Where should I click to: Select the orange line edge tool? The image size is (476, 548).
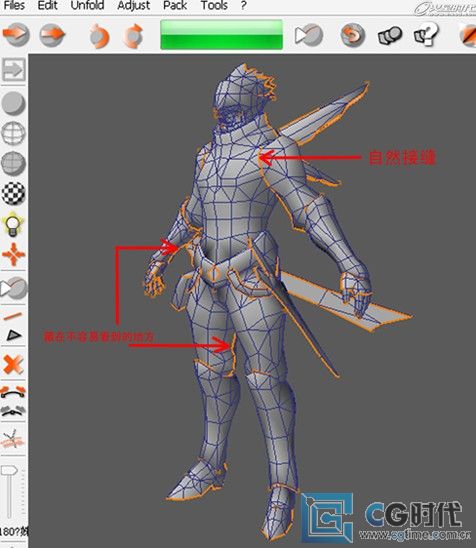[13, 317]
